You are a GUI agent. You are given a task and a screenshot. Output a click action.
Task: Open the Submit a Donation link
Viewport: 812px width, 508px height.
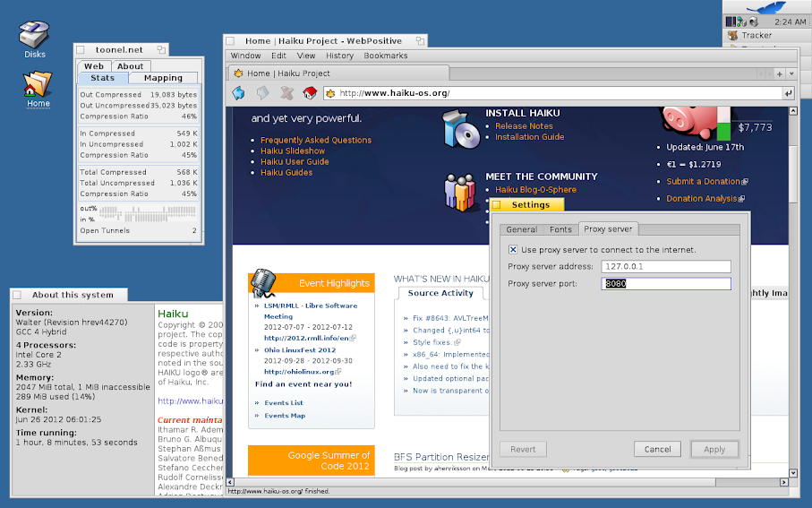pos(704,181)
